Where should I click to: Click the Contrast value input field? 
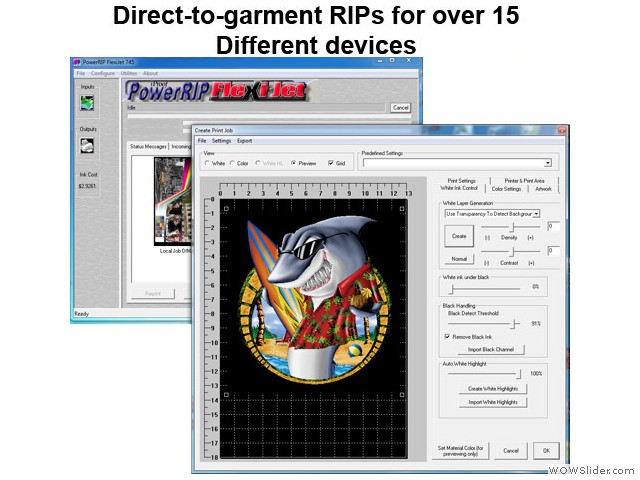coord(553,251)
